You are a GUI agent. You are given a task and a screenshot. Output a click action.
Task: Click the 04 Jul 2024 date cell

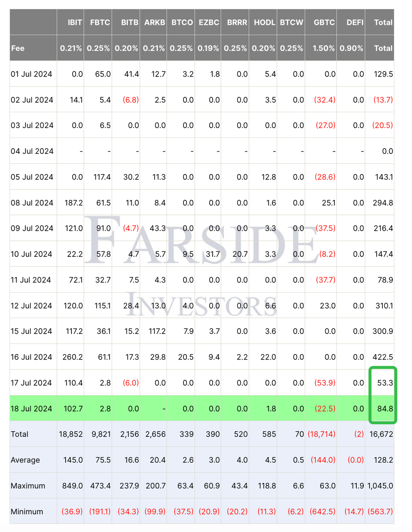pyautogui.click(x=32, y=151)
